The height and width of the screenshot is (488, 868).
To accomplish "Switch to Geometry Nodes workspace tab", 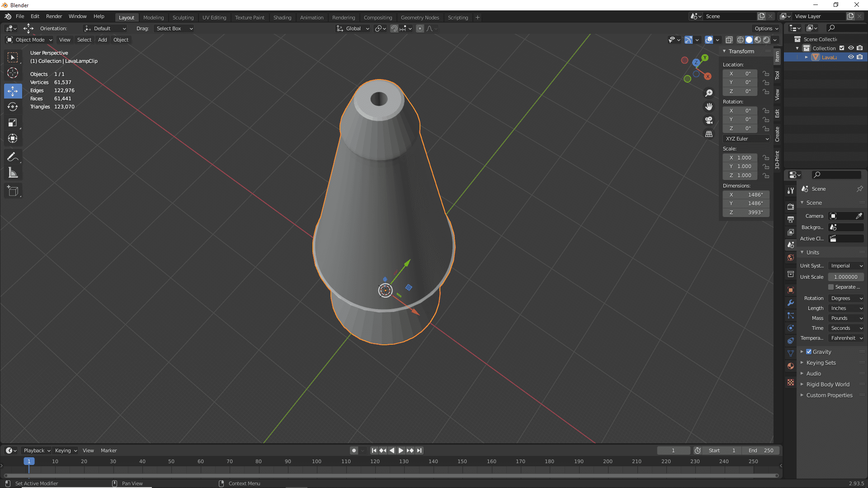I will point(420,18).
